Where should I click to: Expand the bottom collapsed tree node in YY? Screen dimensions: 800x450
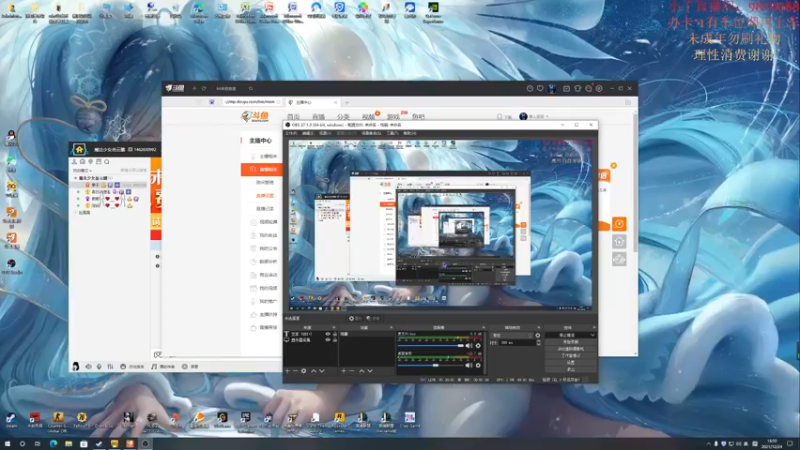tap(76, 212)
